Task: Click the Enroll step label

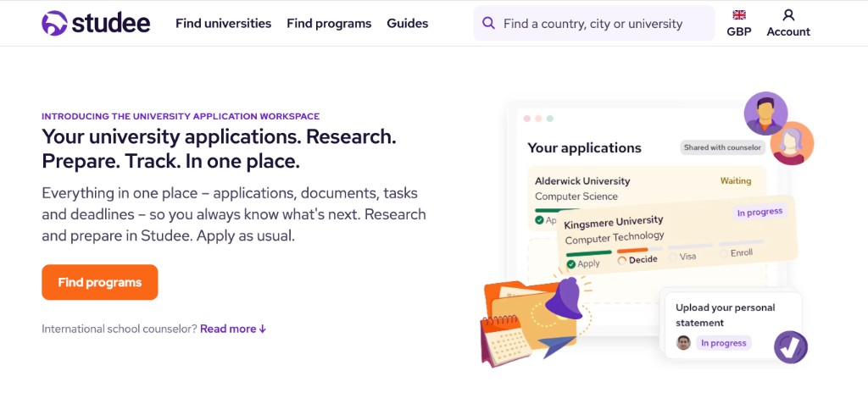Action: (x=741, y=252)
